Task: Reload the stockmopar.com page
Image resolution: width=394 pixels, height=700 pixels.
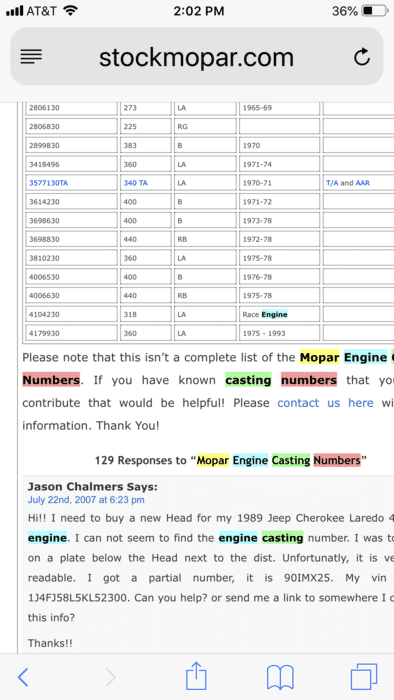Action: click(362, 56)
